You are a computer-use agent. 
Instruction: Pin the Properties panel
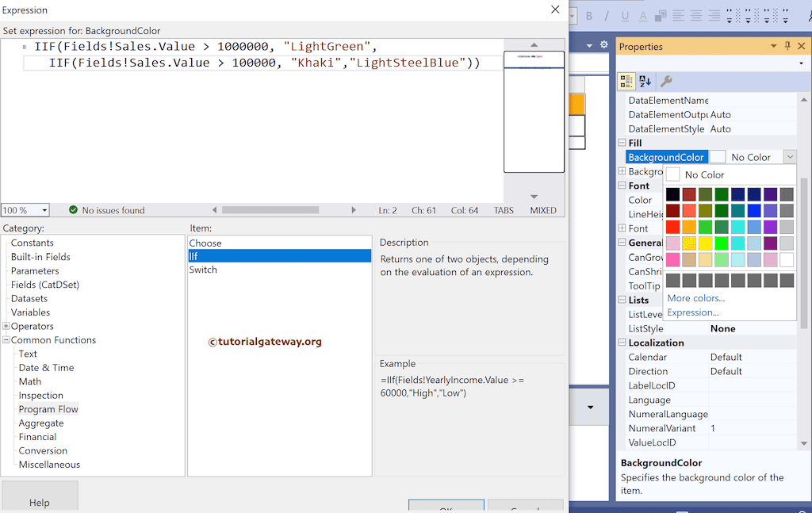tap(787, 46)
